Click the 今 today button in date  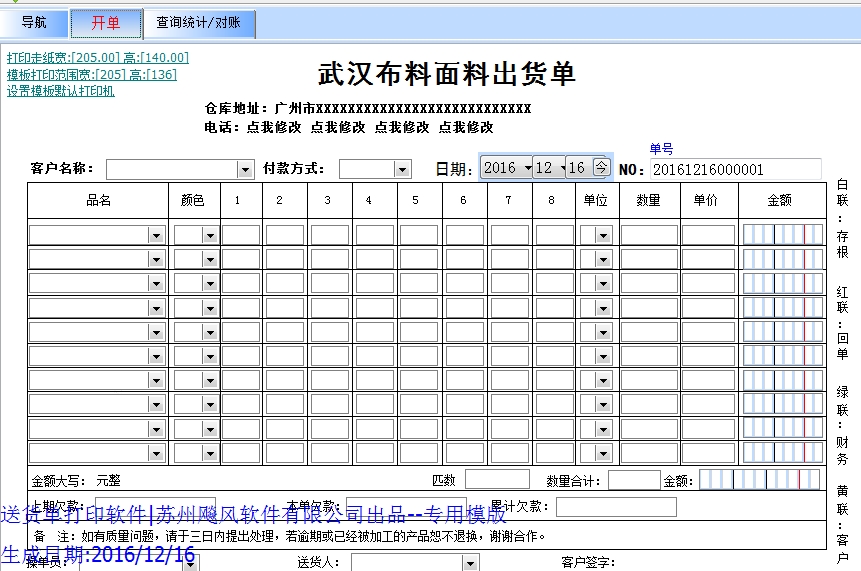(x=601, y=167)
